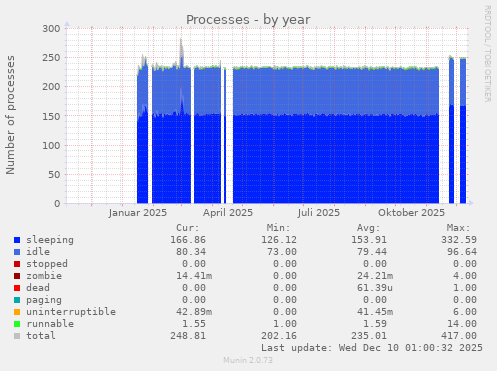This screenshot has width=497, height=371.
Task: Click dead average value 61.39u
Action: point(375,288)
